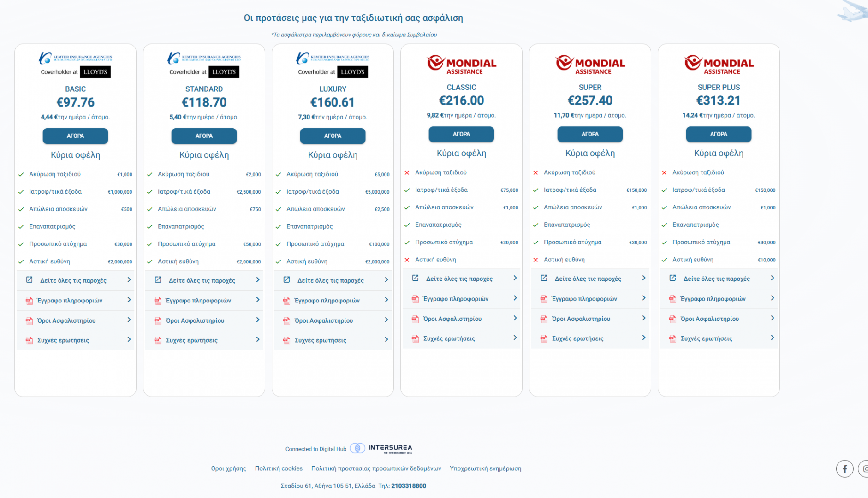Open the Όροι χρήσης footer link
Viewport: 868px width, 498px height.
pyautogui.click(x=228, y=468)
